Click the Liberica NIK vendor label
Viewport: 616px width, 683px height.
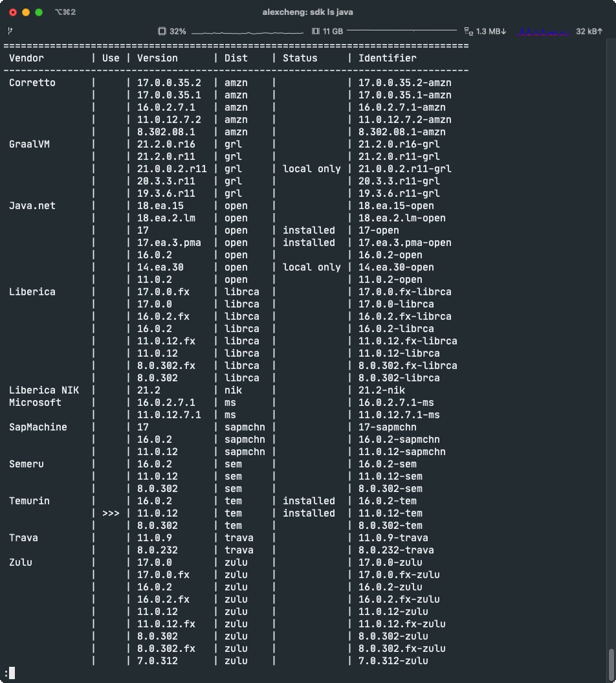[x=43, y=390]
